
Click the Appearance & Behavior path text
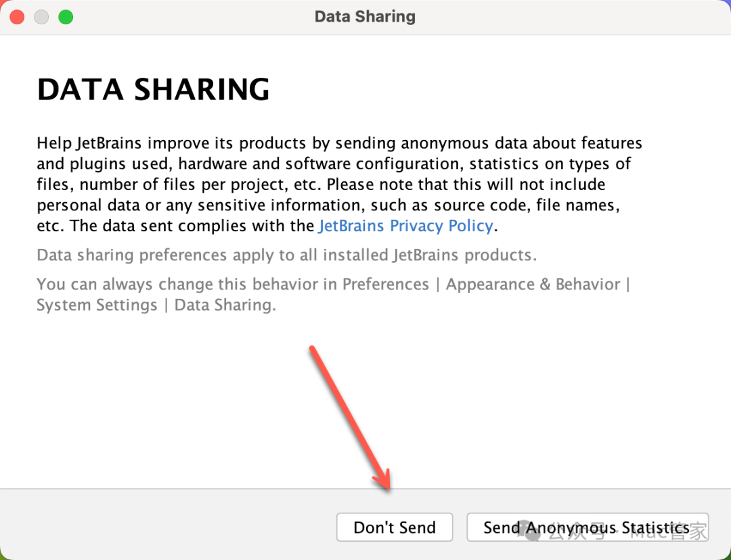[533, 284]
